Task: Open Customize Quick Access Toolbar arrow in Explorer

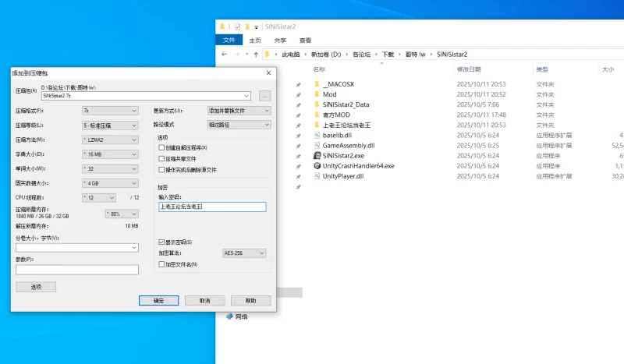Action: tap(257, 27)
